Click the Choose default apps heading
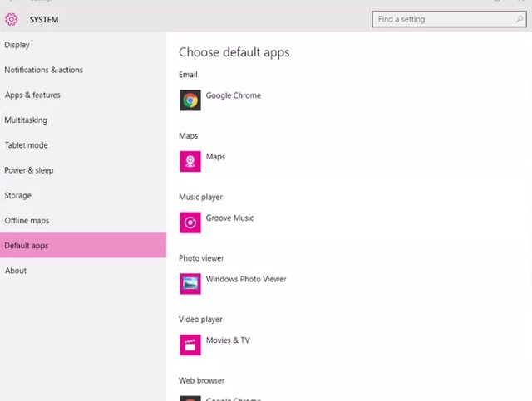The width and height of the screenshot is (532, 401). (x=234, y=52)
